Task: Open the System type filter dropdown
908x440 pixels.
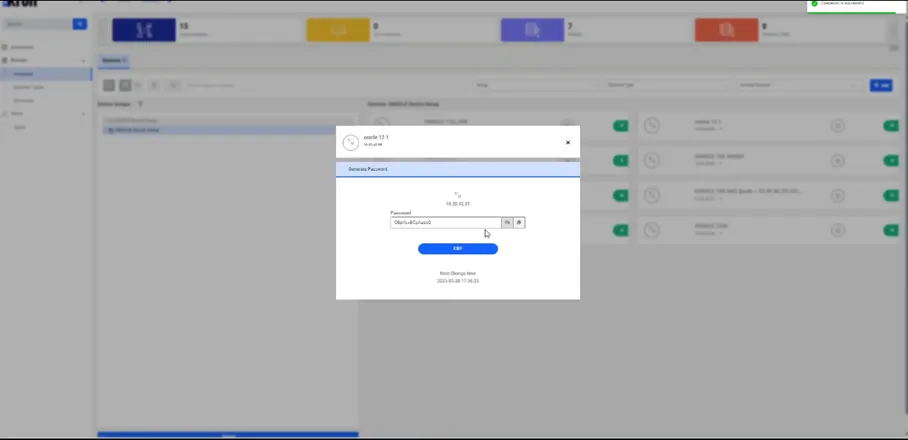Action: click(668, 85)
